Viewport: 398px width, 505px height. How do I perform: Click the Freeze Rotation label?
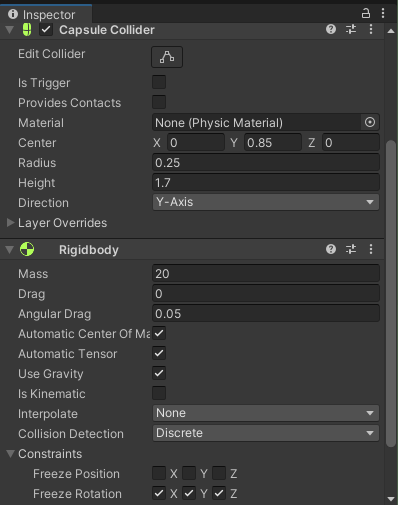click(x=77, y=494)
